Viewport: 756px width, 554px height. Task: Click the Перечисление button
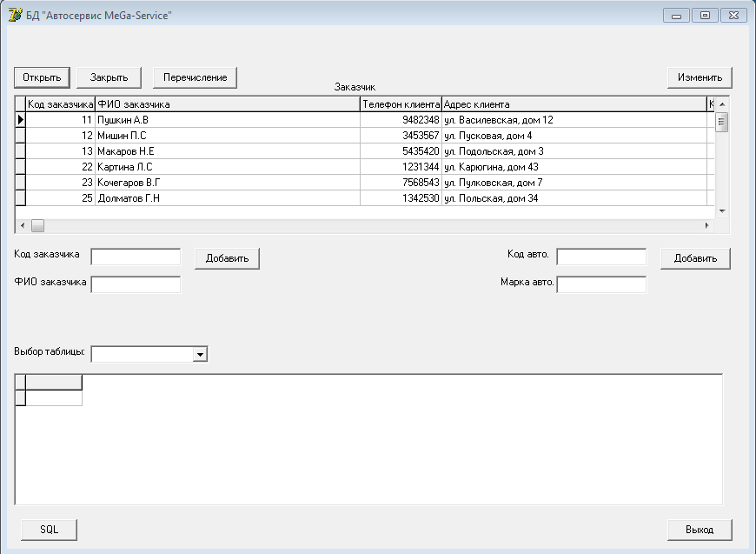point(195,77)
